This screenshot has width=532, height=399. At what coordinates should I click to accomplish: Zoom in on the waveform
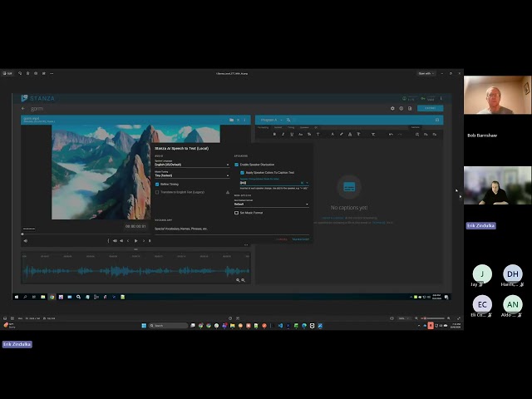[238, 280]
